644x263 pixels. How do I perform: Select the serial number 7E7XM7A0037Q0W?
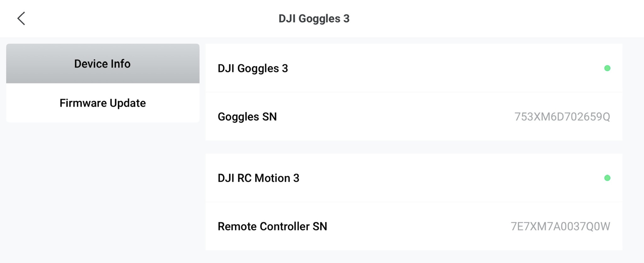[560, 226]
